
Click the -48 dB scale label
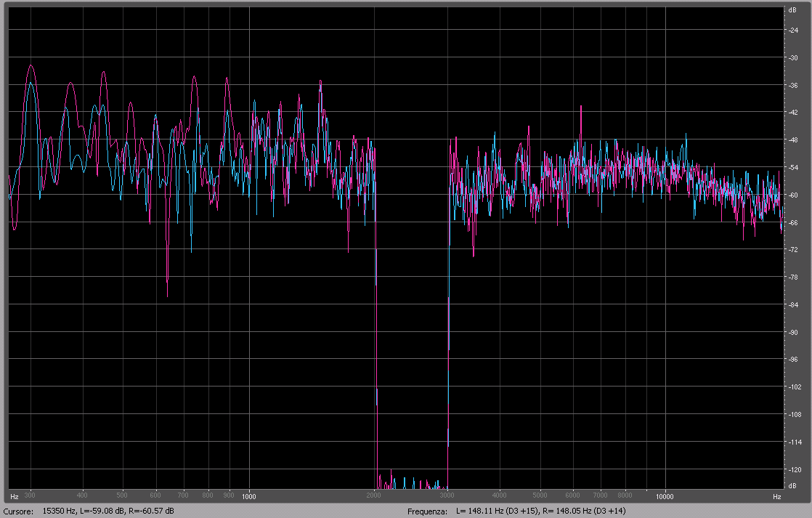click(x=793, y=140)
